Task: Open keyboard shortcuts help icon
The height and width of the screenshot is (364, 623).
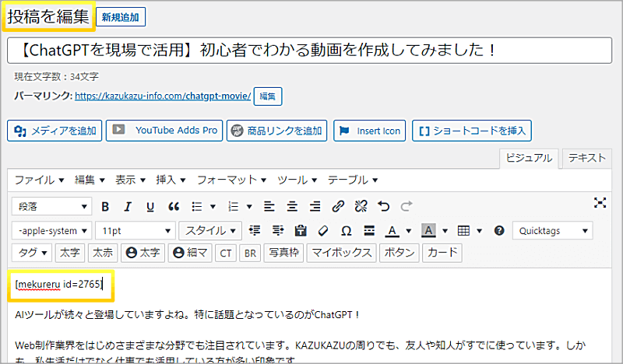Action: (x=499, y=231)
